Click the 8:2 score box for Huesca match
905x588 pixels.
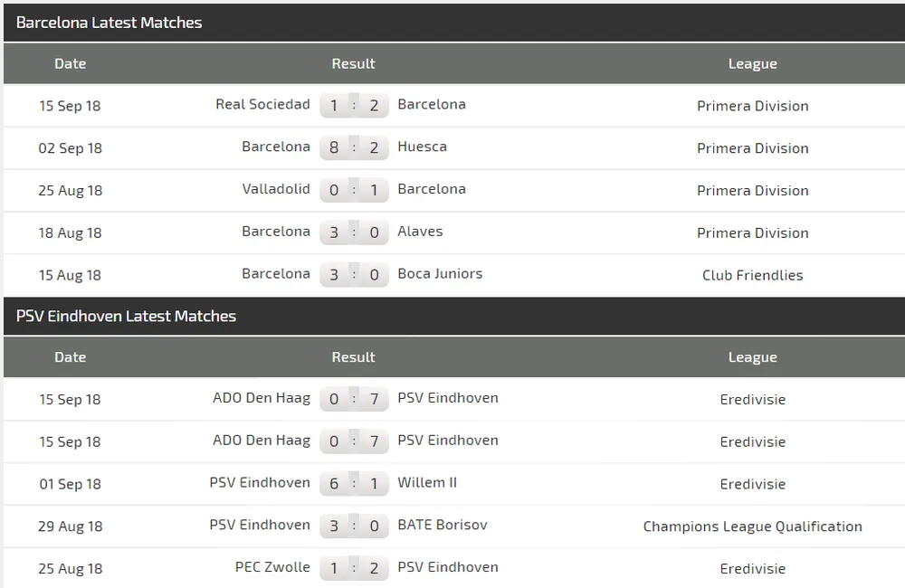click(x=353, y=147)
